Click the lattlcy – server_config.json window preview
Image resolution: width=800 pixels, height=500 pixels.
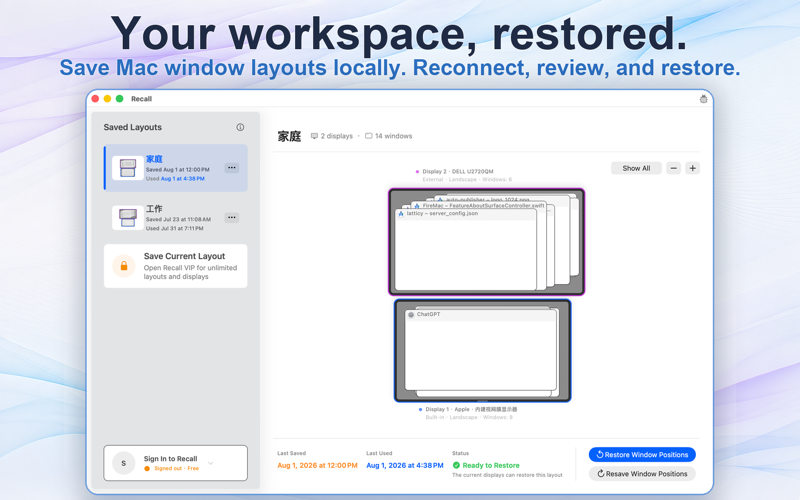(x=465, y=249)
